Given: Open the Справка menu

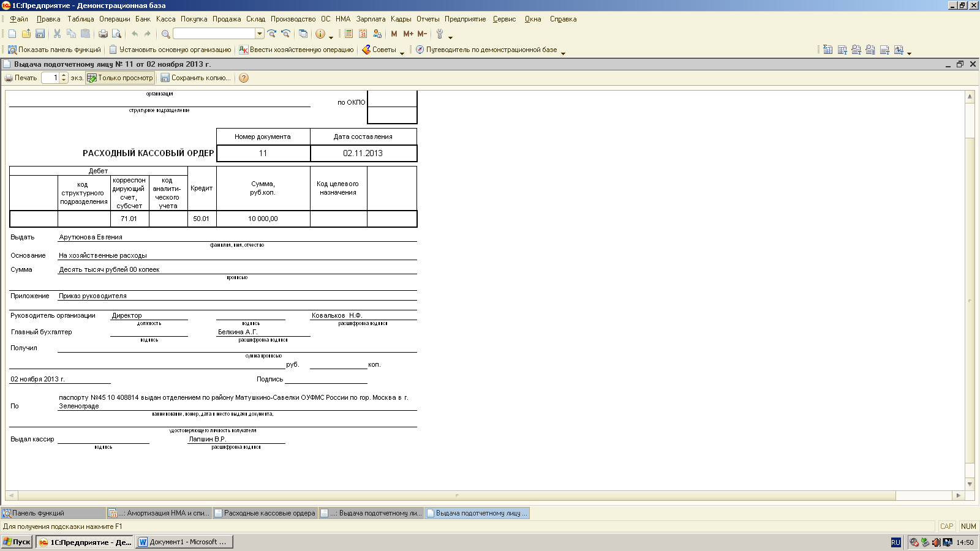Looking at the screenshot, I should [x=563, y=19].
